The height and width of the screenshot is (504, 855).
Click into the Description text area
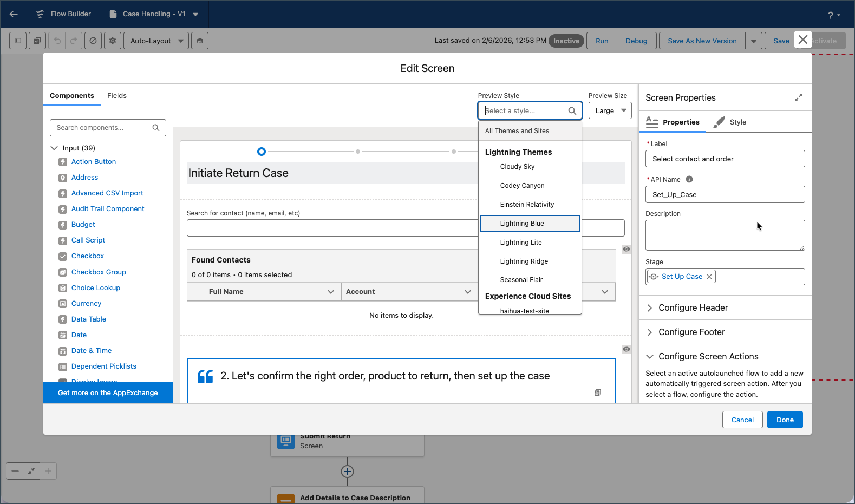(x=725, y=235)
